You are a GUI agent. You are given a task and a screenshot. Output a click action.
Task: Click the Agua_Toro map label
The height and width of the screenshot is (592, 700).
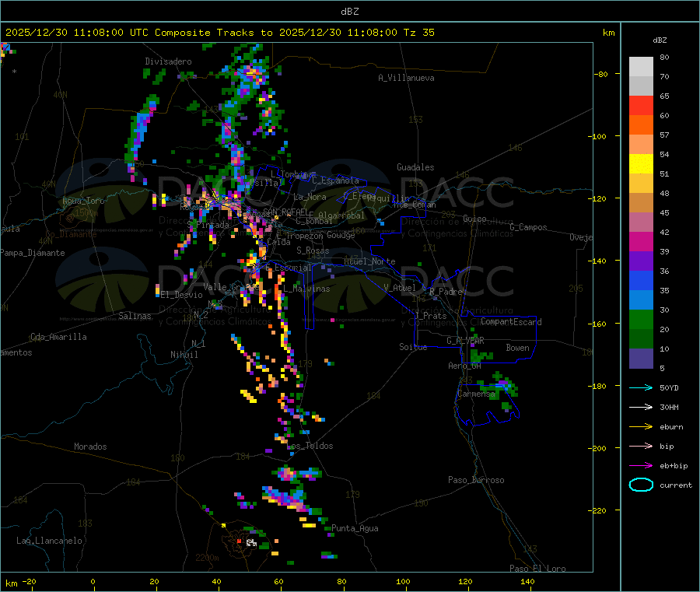click(x=83, y=201)
